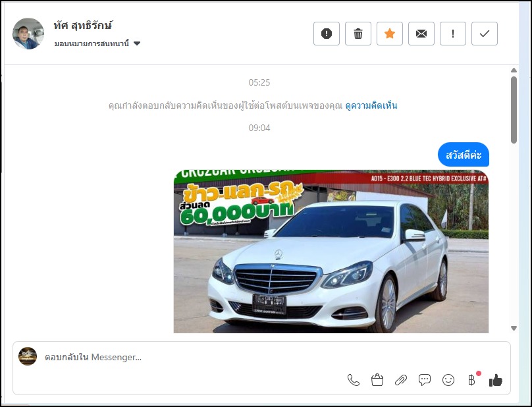Toggle the orange star follow-up flag
532x407 pixels.
point(390,34)
